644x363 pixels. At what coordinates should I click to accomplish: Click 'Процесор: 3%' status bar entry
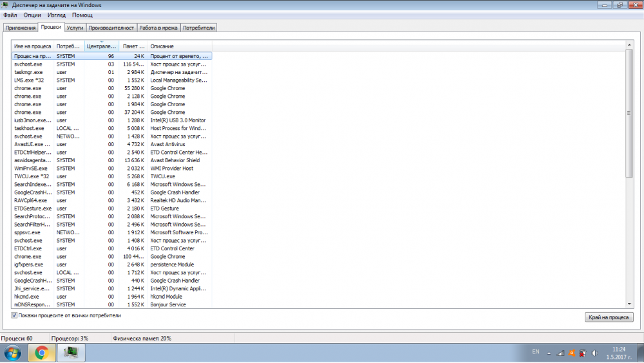click(x=70, y=339)
